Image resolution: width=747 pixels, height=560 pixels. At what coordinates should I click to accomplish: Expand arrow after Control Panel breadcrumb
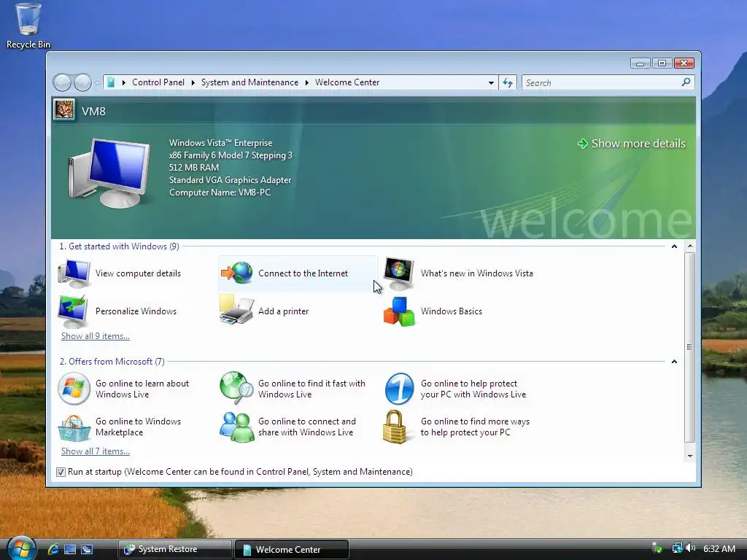(x=193, y=82)
